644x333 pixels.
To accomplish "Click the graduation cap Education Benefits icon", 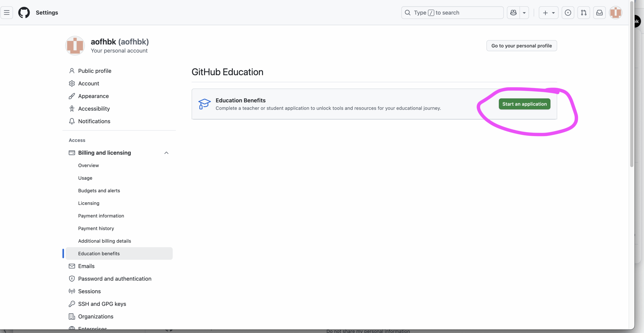I will [x=204, y=104].
